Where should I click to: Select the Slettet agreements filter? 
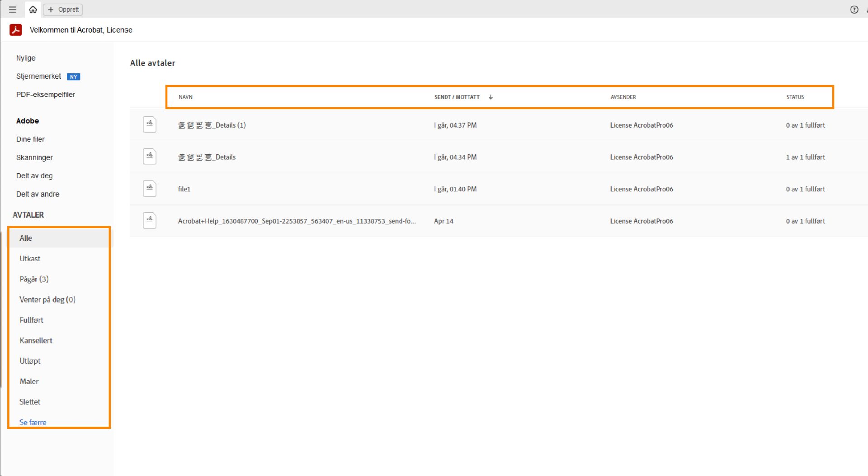point(30,402)
